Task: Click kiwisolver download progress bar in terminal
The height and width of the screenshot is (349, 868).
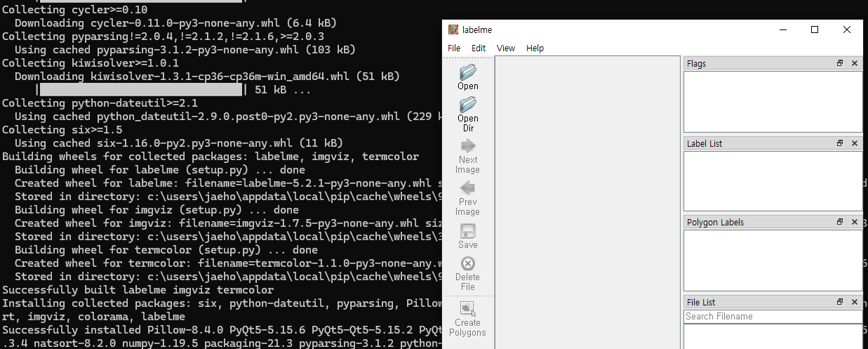Action: [x=141, y=90]
